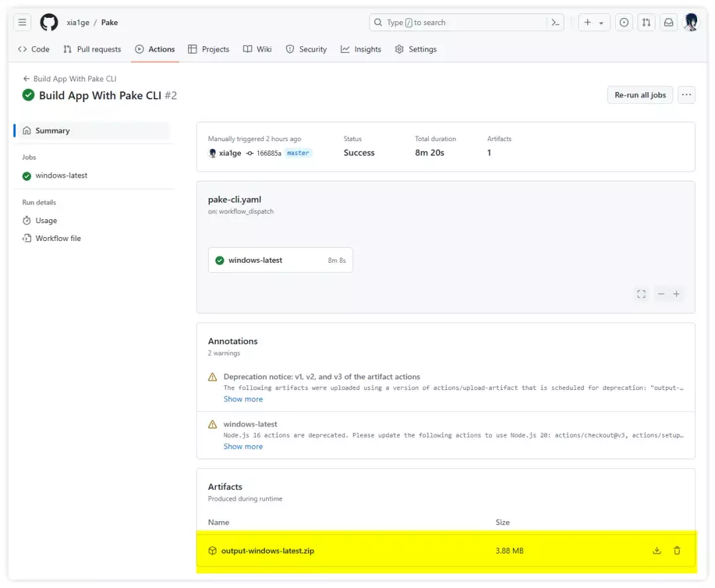715x588 pixels.
Task: Download the output-windows-latest.zip artifact
Action: [x=657, y=550]
